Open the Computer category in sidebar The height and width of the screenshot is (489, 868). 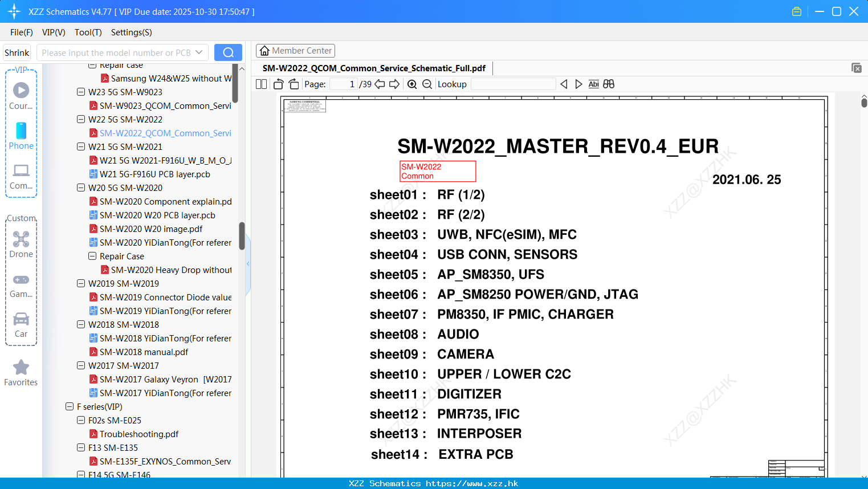click(21, 176)
